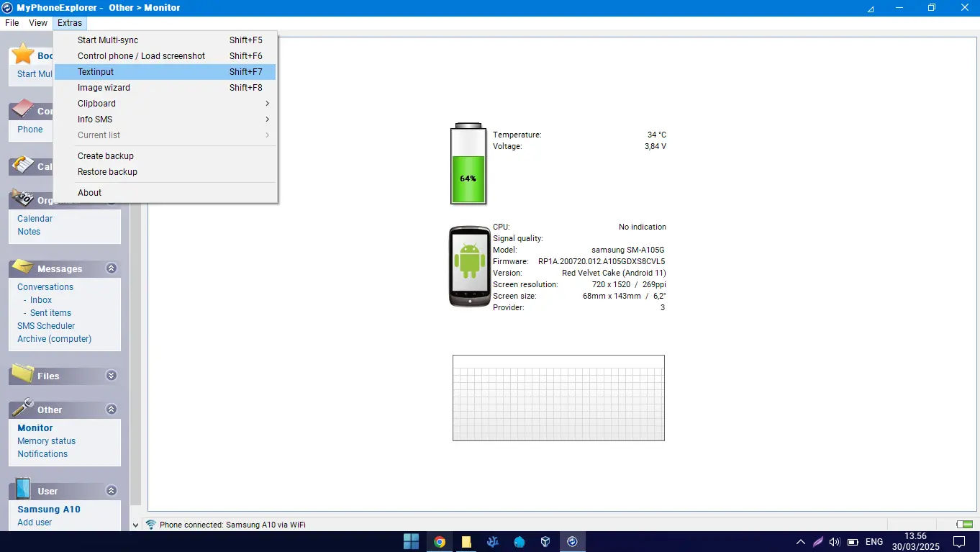This screenshot has height=552, width=980.
Task: Close the Extras menu
Action: pos(70,23)
